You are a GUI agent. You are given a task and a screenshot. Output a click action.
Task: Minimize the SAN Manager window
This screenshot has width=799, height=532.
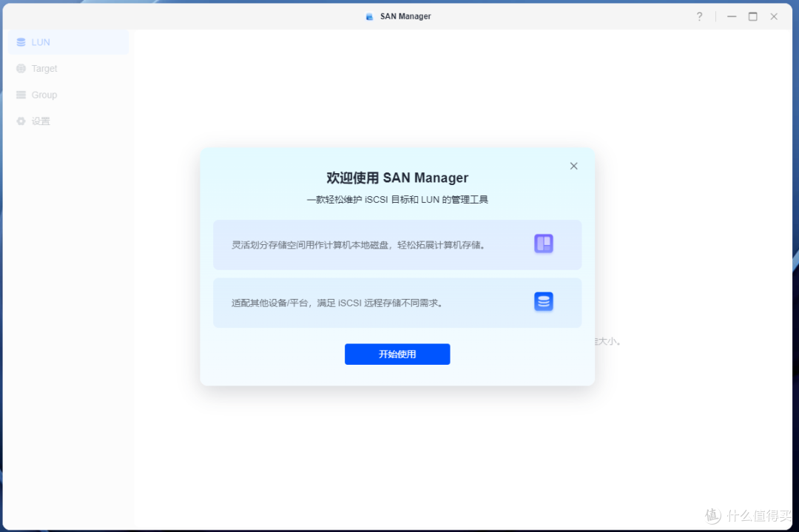tap(732, 16)
